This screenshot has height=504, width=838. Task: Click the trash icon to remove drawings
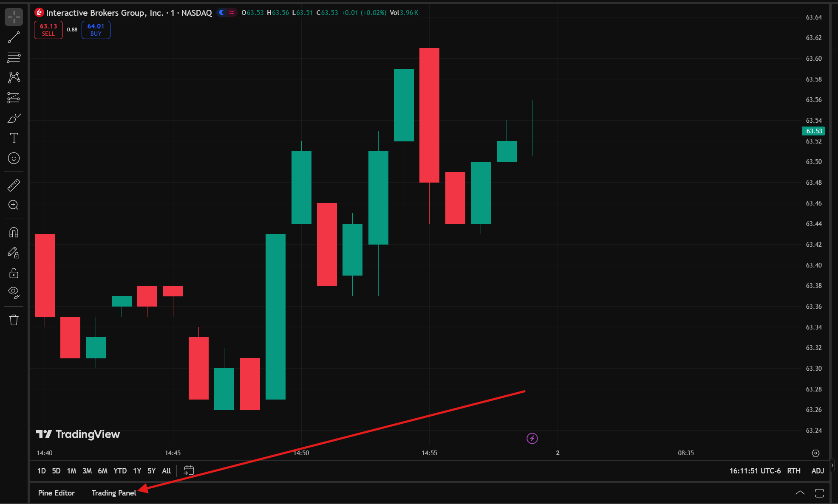point(14,320)
